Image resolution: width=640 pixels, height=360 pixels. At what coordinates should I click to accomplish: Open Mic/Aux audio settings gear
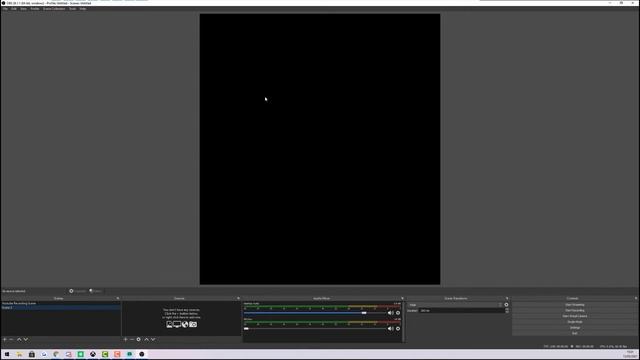tap(398, 329)
